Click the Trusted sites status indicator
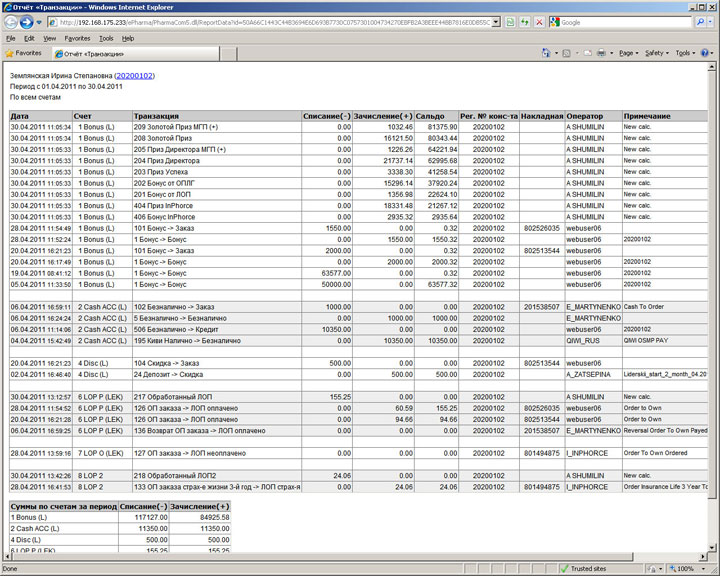Image resolution: width=720 pixels, height=576 pixels. click(x=584, y=569)
